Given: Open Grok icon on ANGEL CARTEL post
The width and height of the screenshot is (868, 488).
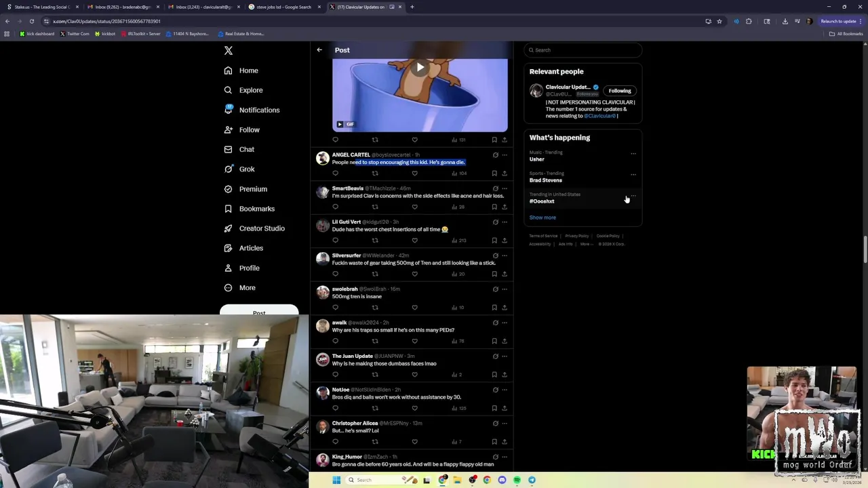Looking at the screenshot, I should (x=495, y=155).
